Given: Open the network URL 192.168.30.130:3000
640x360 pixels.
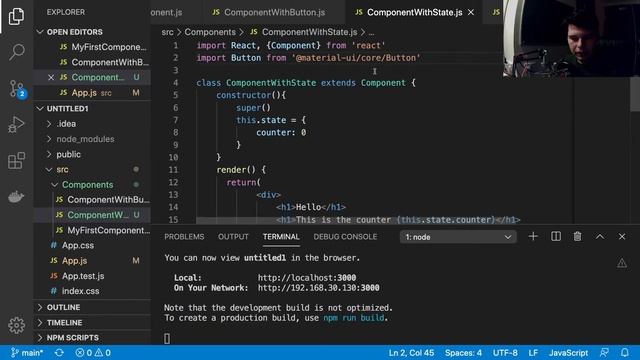Looking at the screenshot, I should point(318,288).
